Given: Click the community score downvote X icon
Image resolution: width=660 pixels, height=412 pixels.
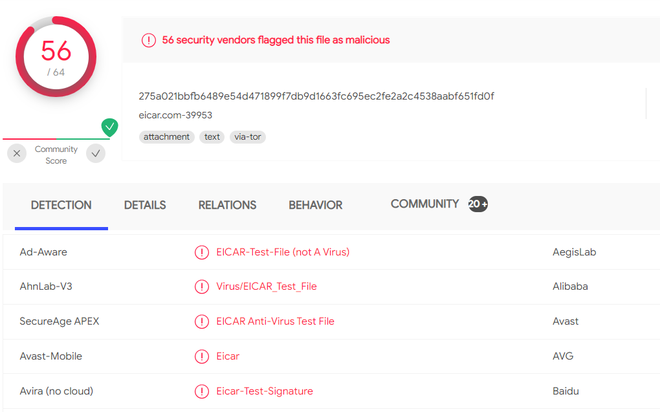Looking at the screenshot, I should click(17, 153).
